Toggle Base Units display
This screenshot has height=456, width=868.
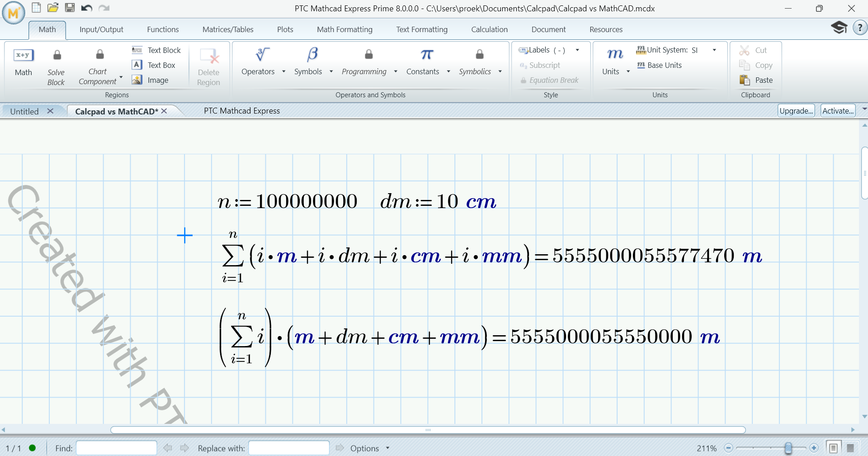pos(659,65)
